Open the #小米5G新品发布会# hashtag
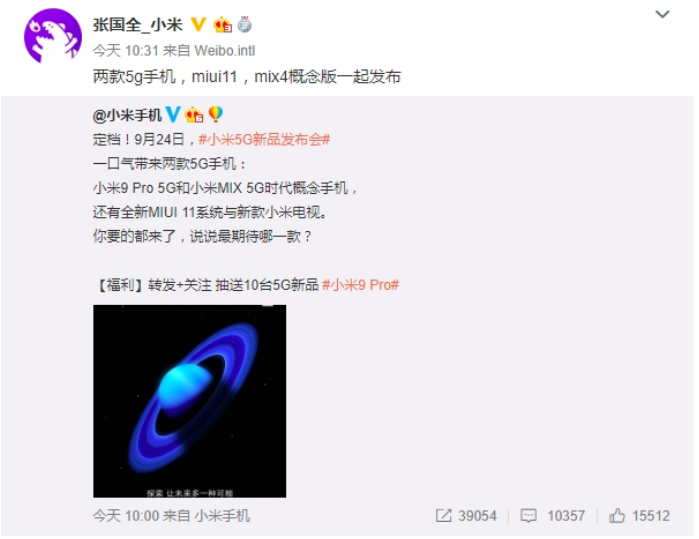Viewport: 699px width, 539px height. pos(264,140)
